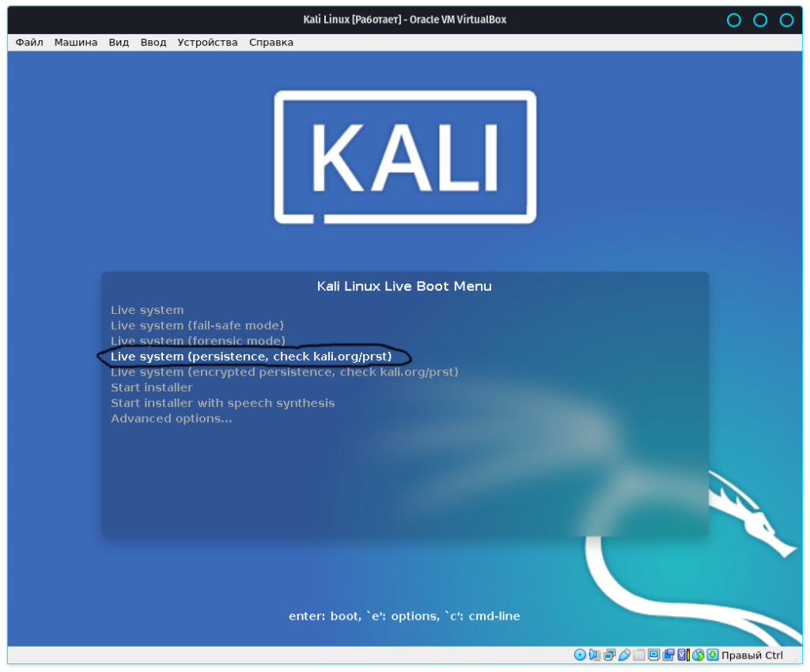Click the 'Правый Ctrl' host key label
Viewport: 810px width, 672px height.
coord(752,655)
